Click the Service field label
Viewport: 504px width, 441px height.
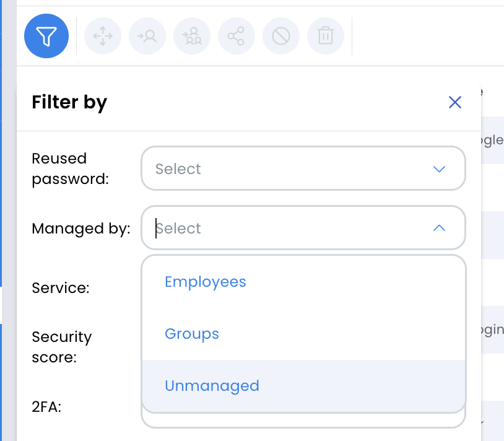pos(61,287)
